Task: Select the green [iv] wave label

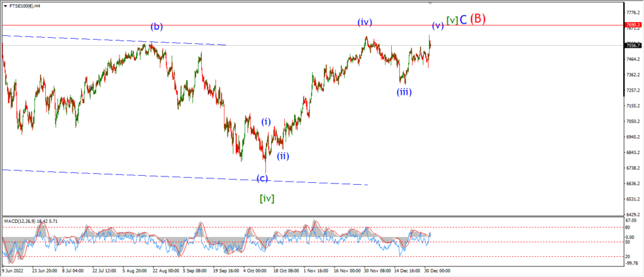Action: pyautogui.click(x=267, y=198)
